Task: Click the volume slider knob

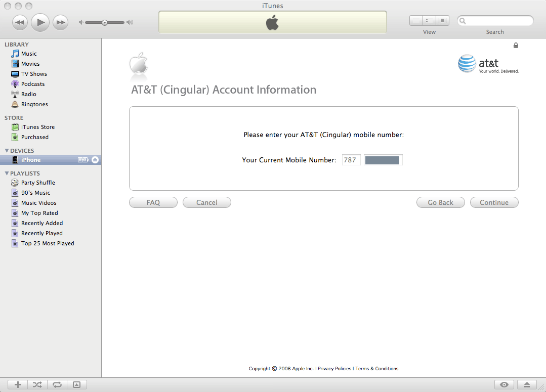Action: coord(104,23)
